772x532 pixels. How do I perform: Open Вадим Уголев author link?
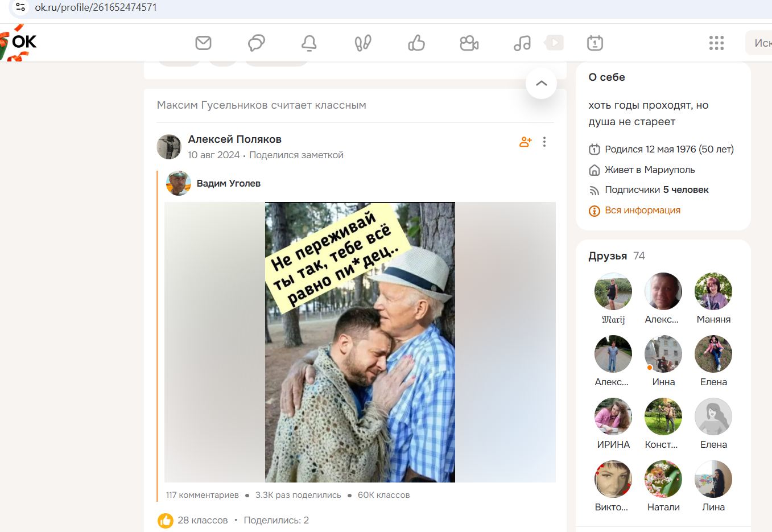point(228,183)
